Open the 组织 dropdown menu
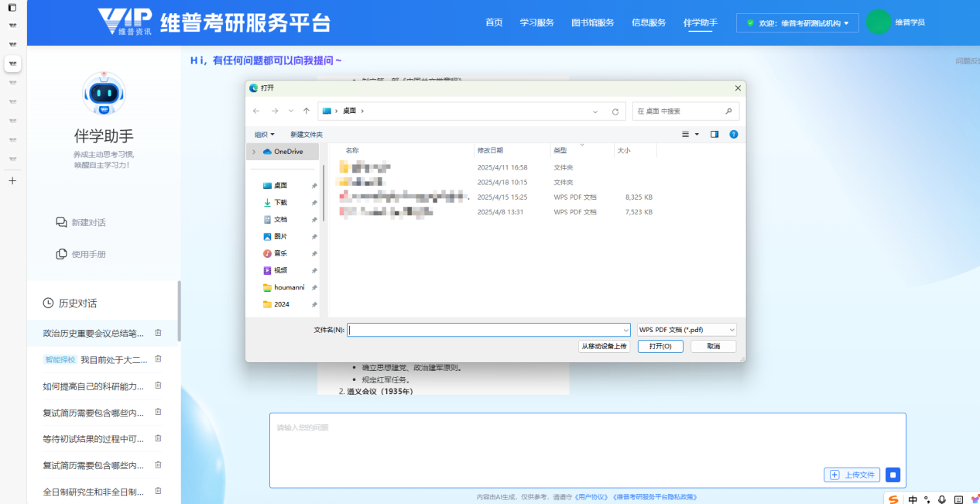 tap(265, 135)
